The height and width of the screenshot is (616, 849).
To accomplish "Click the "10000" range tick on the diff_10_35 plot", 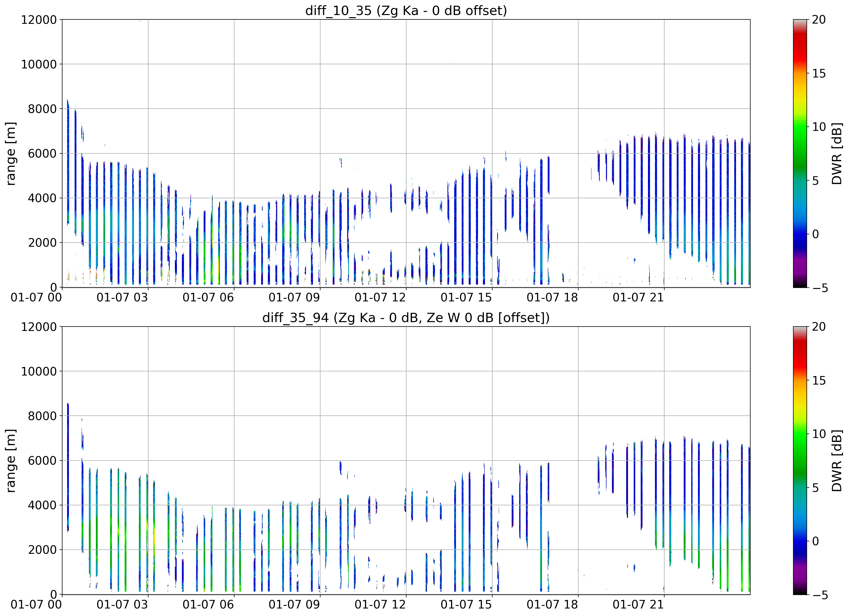I will tap(39, 65).
